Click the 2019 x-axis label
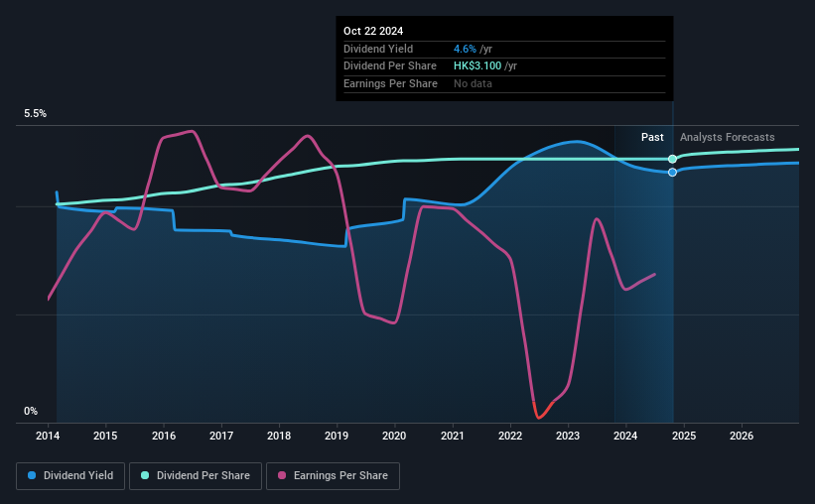This screenshot has width=815, height=504. (337, 436)
